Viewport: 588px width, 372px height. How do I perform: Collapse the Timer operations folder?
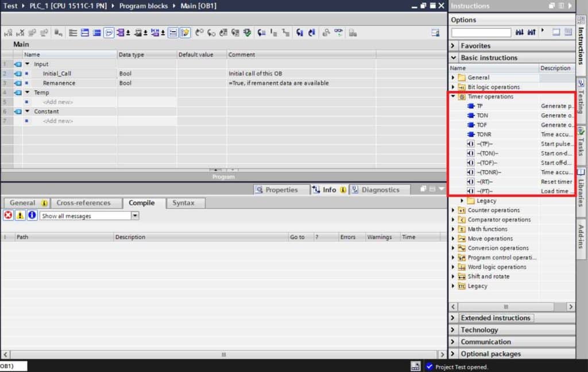(453, 97)
